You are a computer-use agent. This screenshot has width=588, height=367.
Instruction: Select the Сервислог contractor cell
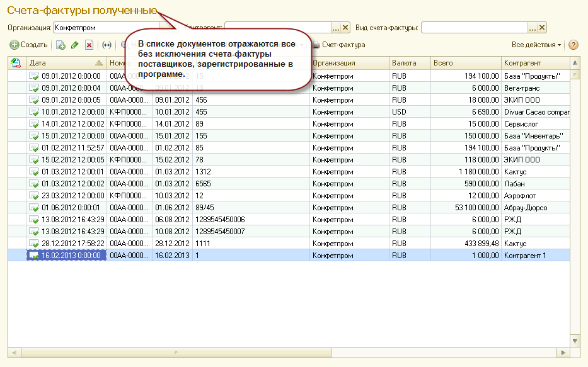[x=535, y=124]
